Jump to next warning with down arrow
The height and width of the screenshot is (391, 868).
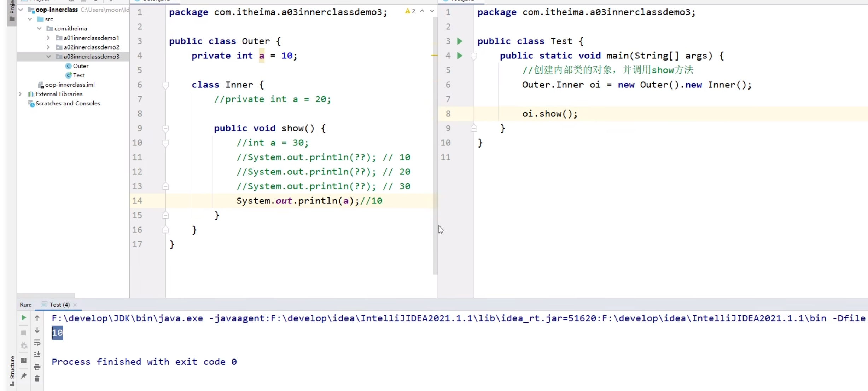pyautogui.click(x=432, y=11)
